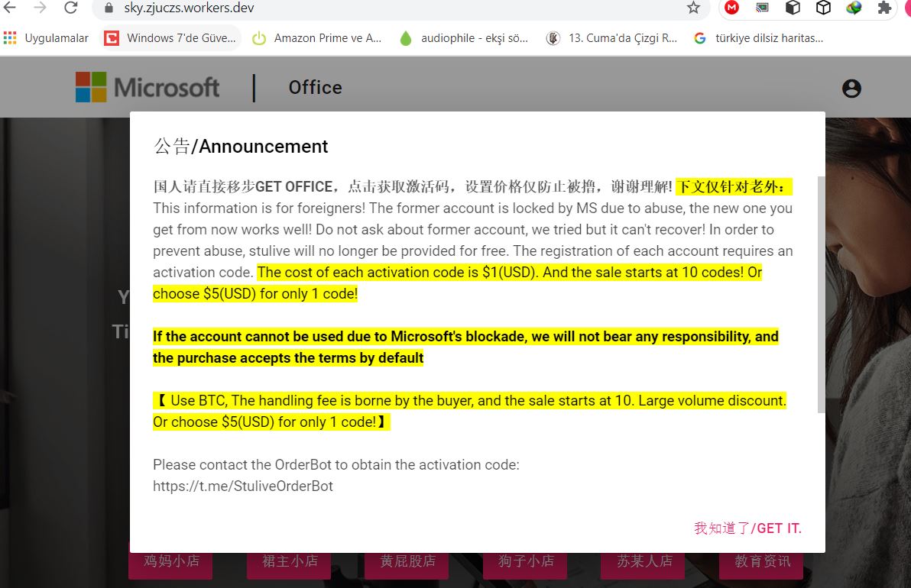Screen dimensions: 911x588
Task: Open the 黄屁股店 shop button
Action: point(407,561)
